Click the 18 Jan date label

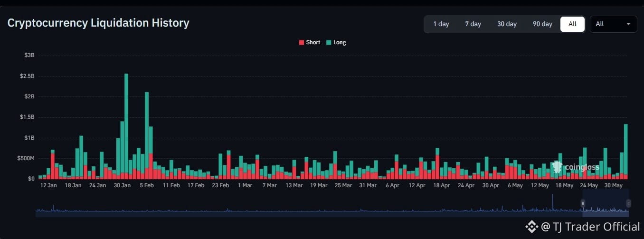[x=73, y=185]
